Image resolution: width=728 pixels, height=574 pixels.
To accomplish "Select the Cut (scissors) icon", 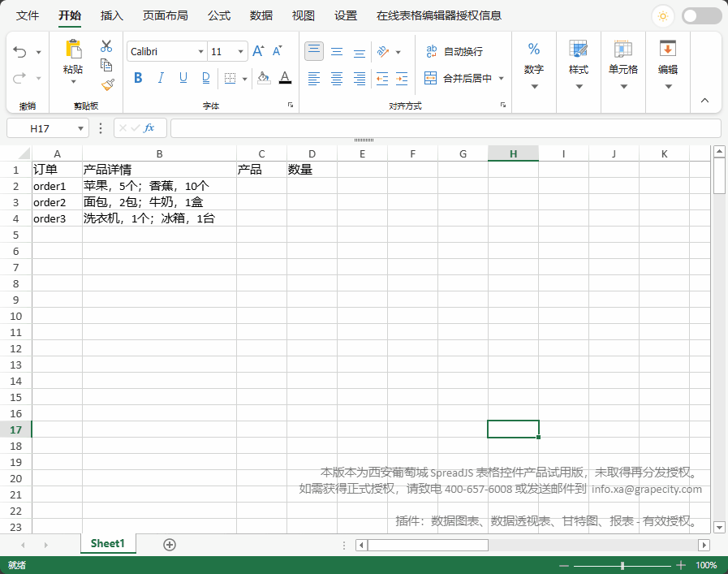I will (x=106, y=46).
